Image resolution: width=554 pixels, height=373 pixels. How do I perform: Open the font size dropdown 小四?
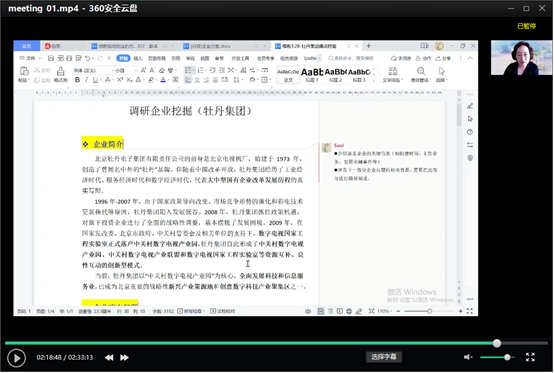click(125, 70)
